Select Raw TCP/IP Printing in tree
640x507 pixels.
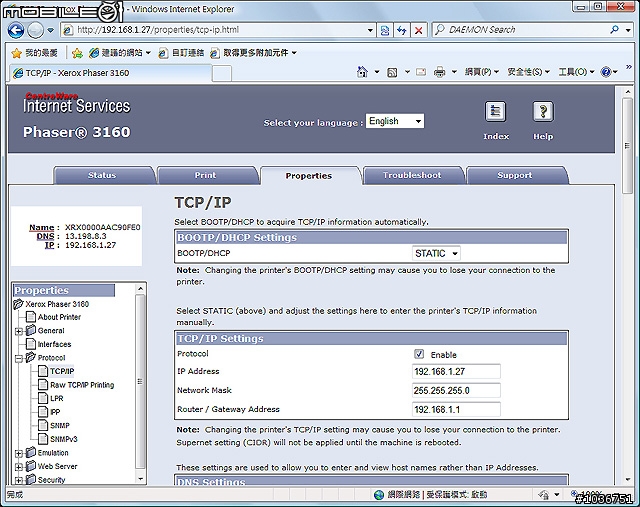(82, 385)
